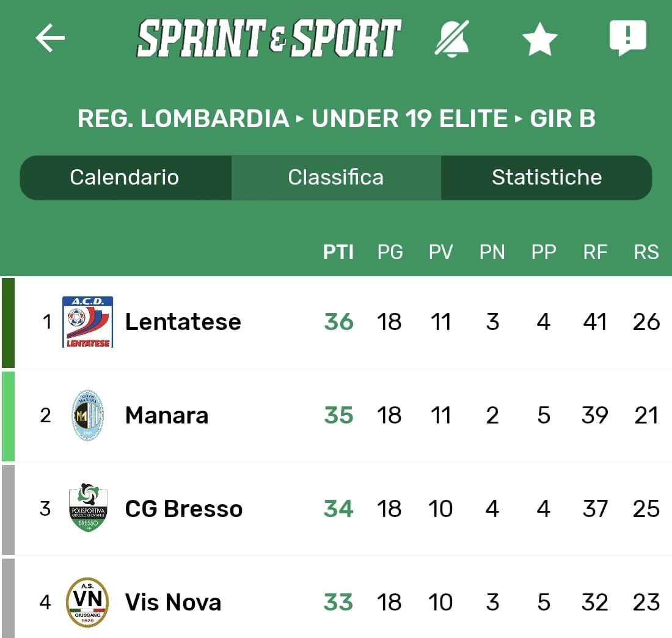Open the Vis Nova team crest
This screenshot has height=638, width=672.
point(88,602)
